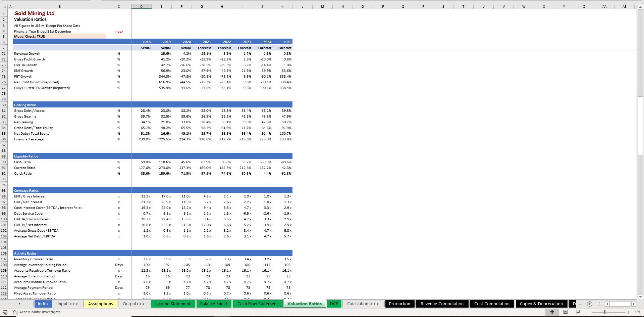Open the Capex & Depreciation tab
The image size is (644, 317).
(541, 304)
